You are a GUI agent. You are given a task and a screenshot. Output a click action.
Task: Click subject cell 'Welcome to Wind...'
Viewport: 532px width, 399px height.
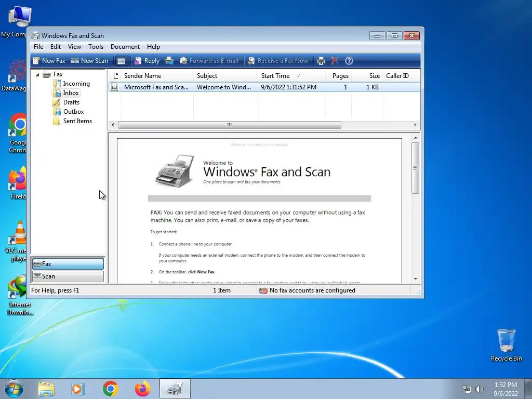pyautogui.click(x=223, y=87)
